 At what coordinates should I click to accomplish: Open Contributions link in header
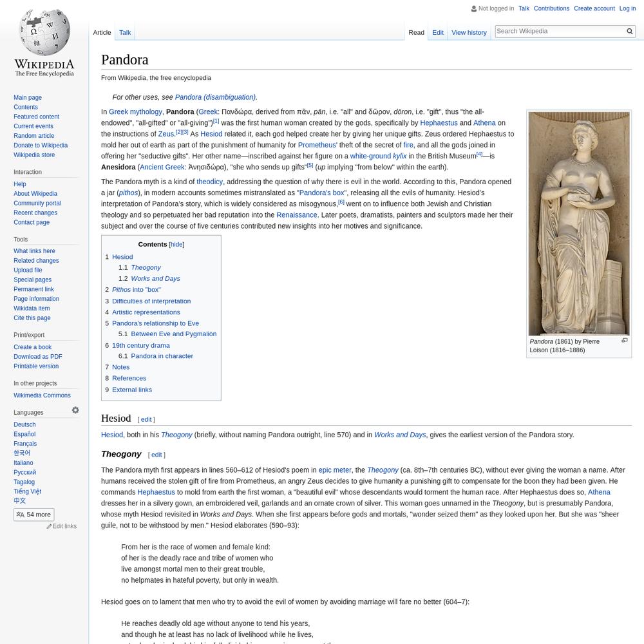tap(551, 8)
